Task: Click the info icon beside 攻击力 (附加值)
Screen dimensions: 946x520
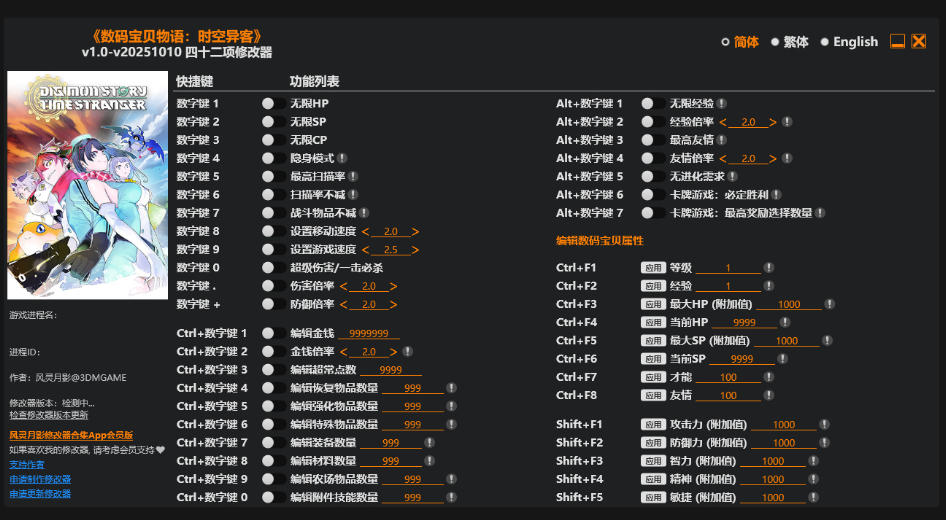Action: click(824, 424)
